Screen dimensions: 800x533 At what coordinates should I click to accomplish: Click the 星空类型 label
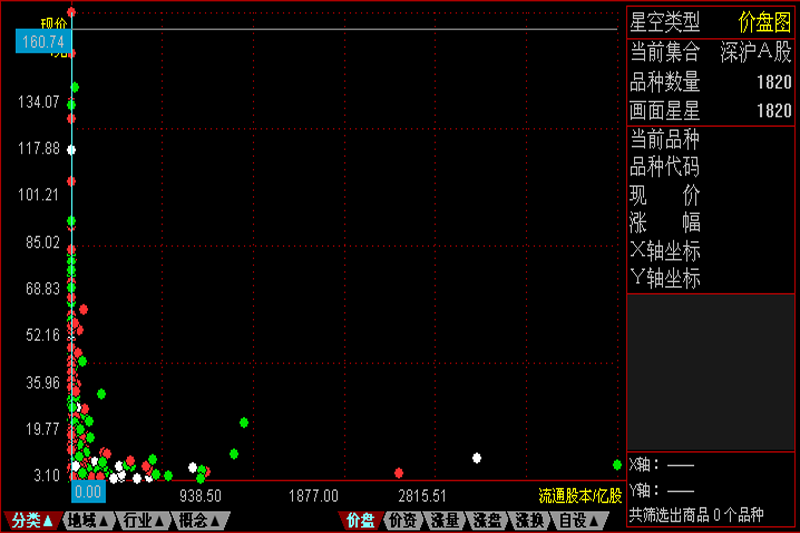(665, 22)
